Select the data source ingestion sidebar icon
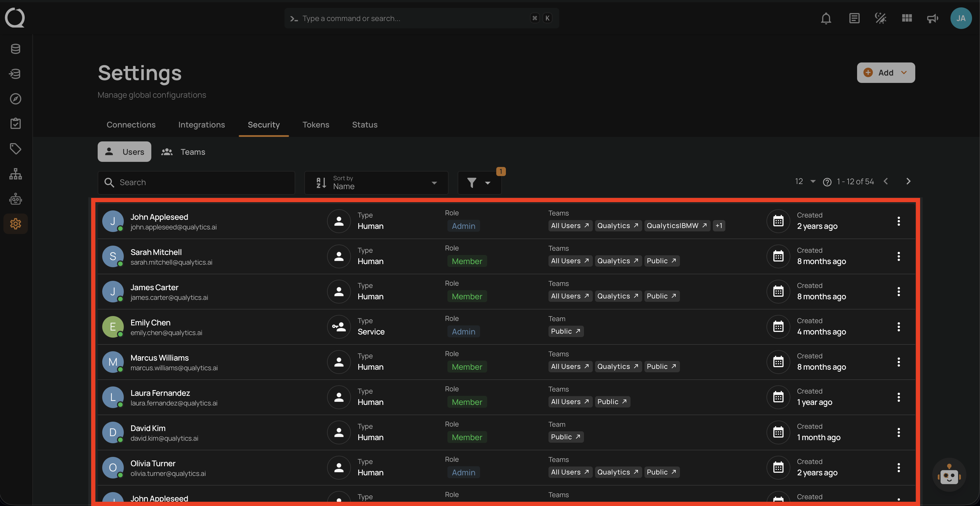The width and height of the screenshot is (980, 506). [15, 74]
